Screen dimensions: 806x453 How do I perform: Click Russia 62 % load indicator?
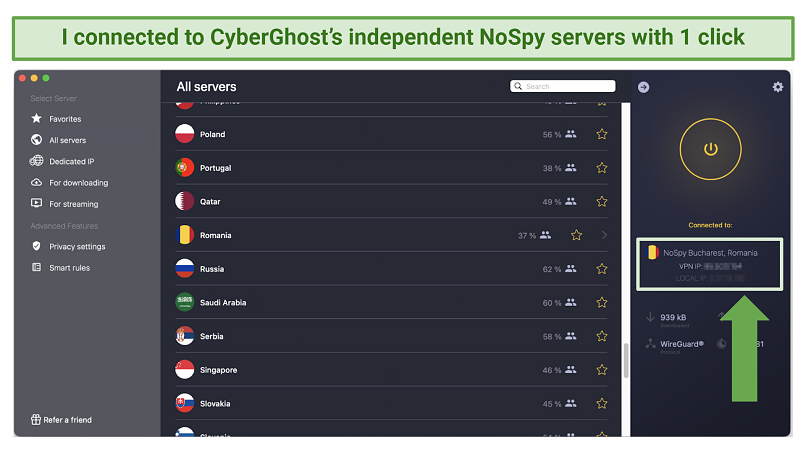[x=559, y=269]
